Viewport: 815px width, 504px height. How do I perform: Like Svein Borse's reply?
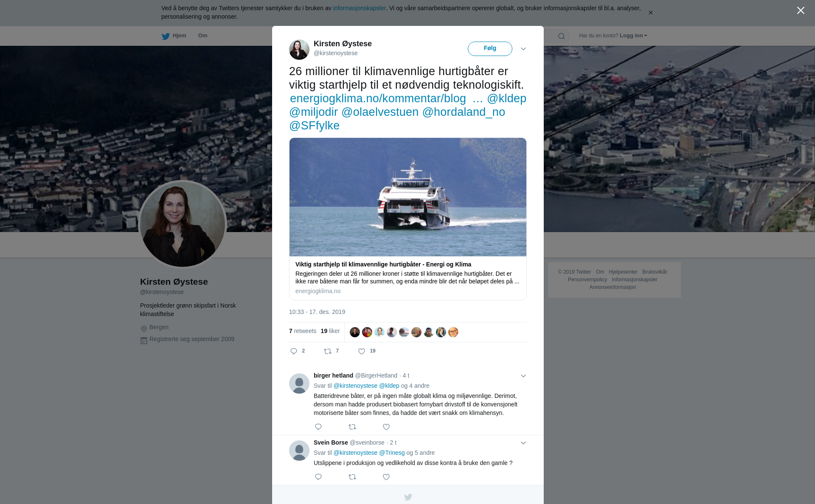click(x=386, y=477)
